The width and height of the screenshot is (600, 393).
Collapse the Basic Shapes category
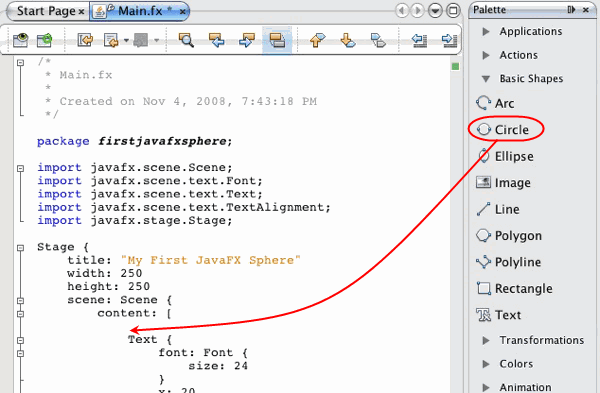[x=486, y=79]
